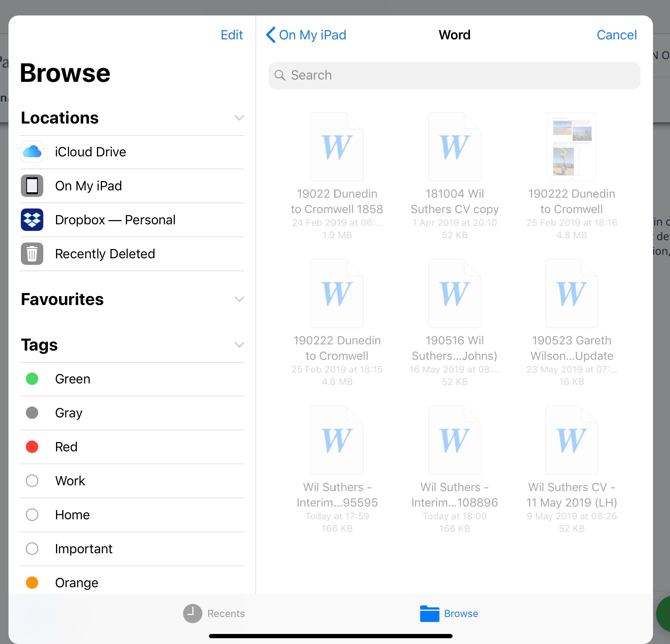Tap the "1.9 MB" file size

pyautogui.click(x=337, y=235)
